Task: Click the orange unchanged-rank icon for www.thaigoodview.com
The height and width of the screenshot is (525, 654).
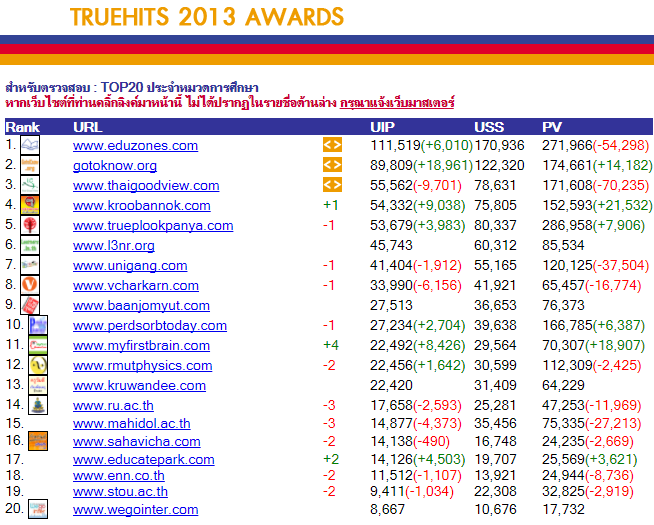Action: pos(332,185)
